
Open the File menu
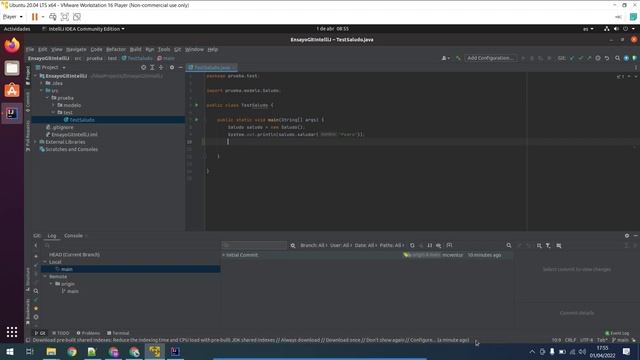tap(30, 49)
